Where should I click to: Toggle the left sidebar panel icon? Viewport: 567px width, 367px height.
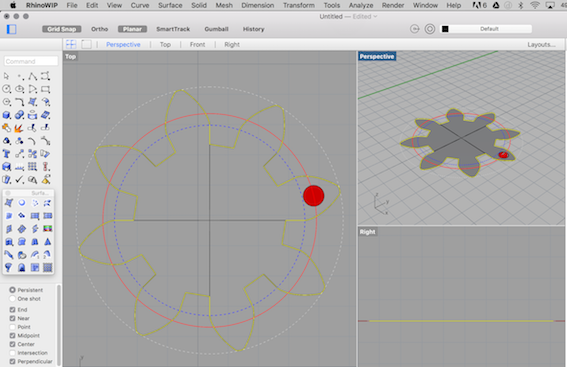pos(12,29)
